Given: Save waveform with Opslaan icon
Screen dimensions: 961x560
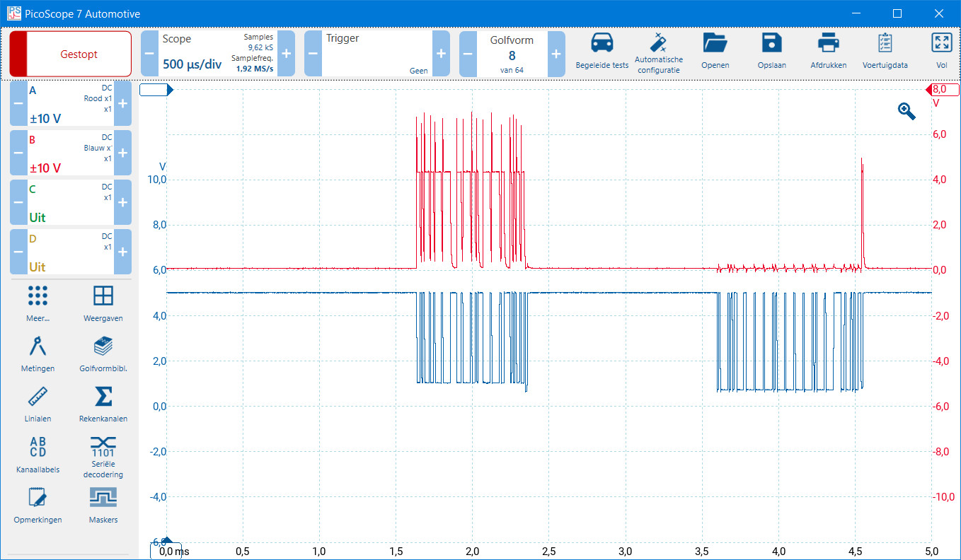Looking at the screenshot, I should (x=771, y=44).
